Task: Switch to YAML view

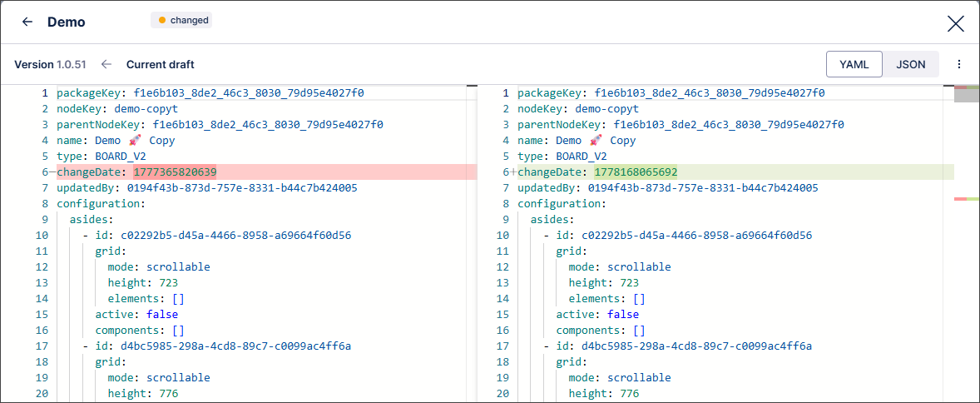Action: (854, 64)
